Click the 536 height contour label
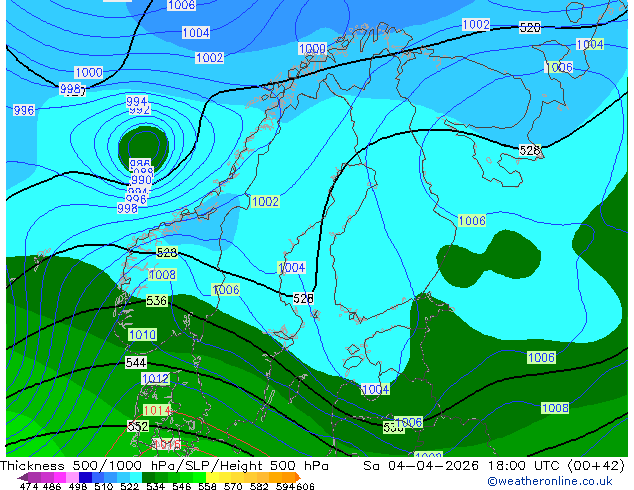634x490 pixels. 156,300
